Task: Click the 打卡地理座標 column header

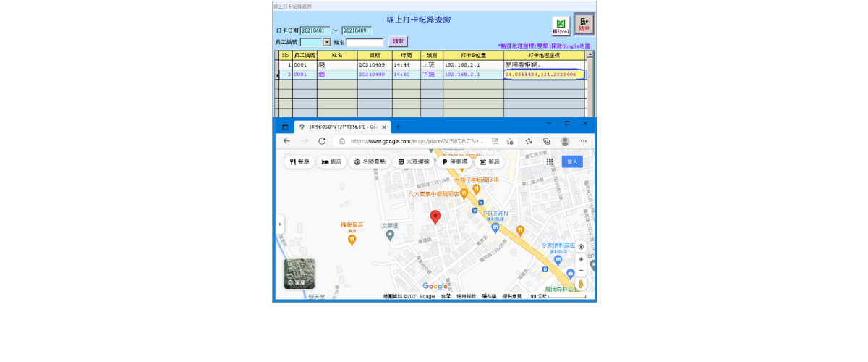Action: pos(544,55)
